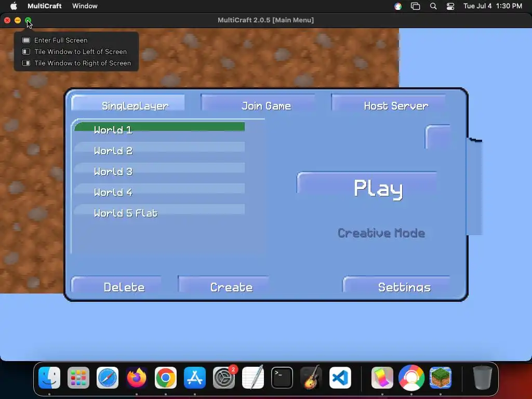Open Terminal from the dock

point(282,378)
